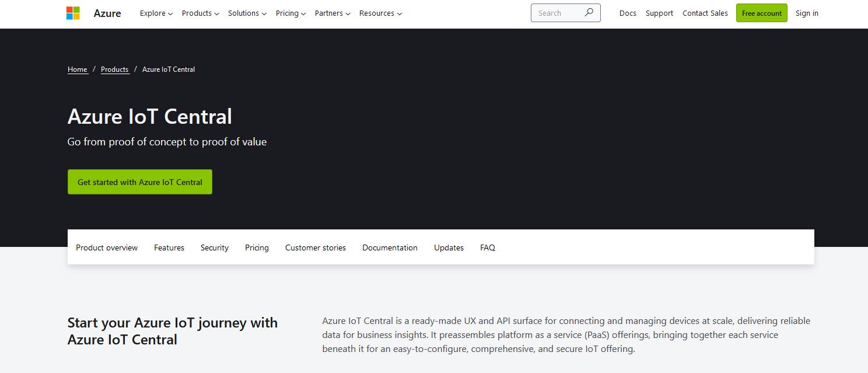The width and height of the screenshot is (868, 373).
Task: Expand the Pricing dropdown in header
Action: 290,13
